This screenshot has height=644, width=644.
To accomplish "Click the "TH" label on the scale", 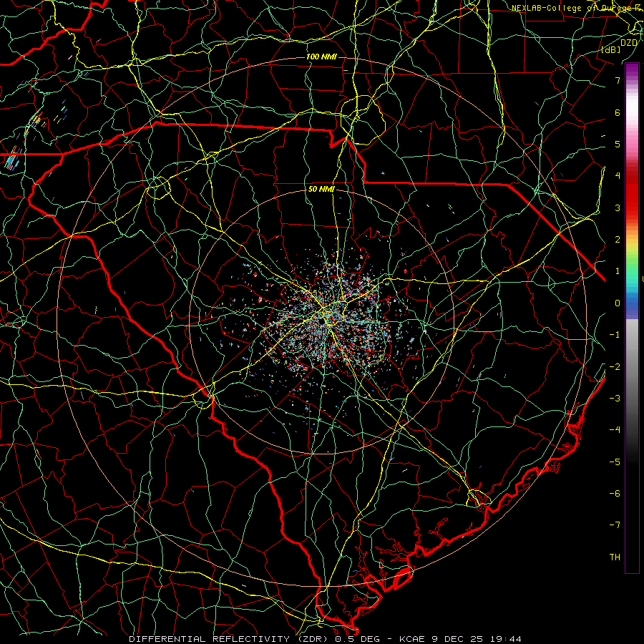I will pyautogui.click(x=615, y=557).
